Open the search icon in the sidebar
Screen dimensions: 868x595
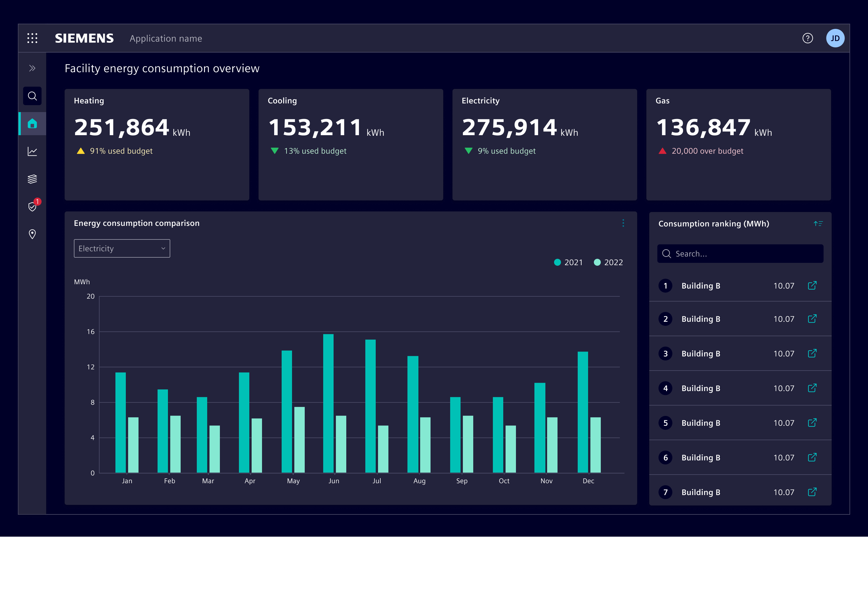pos(32,96)
